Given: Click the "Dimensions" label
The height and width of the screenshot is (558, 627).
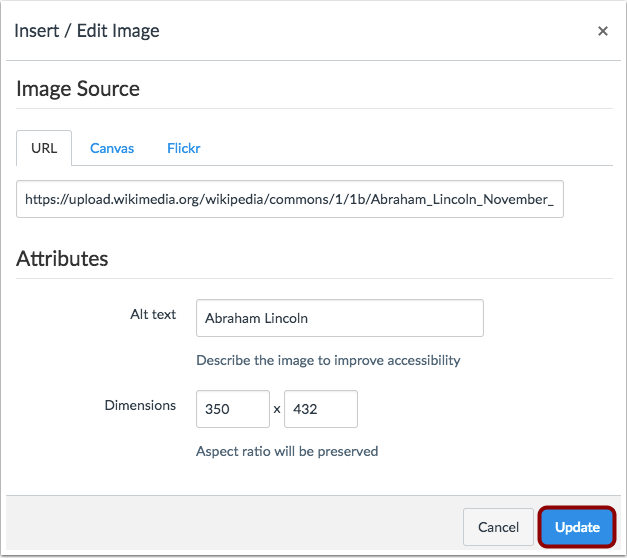Looking at the screenshot, I should (x=140, y=405).
